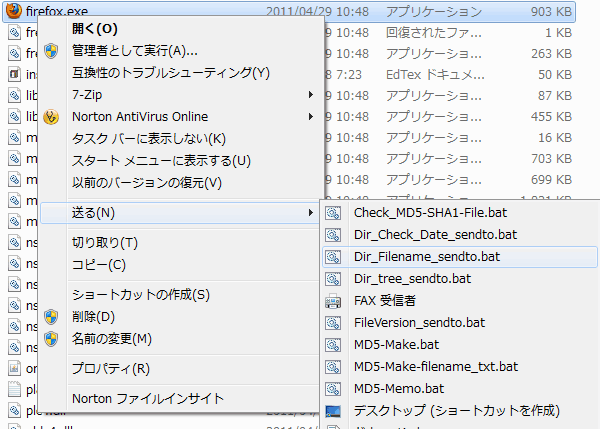Click the icon beside FileVersion_sendto.bat
The image size is (600, 429).
point(333,323)
